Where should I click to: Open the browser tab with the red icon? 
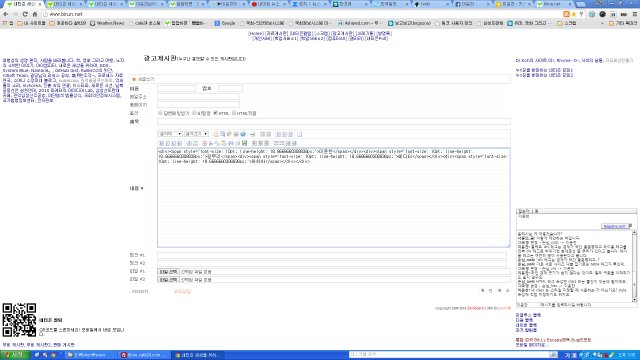[268, 4]
